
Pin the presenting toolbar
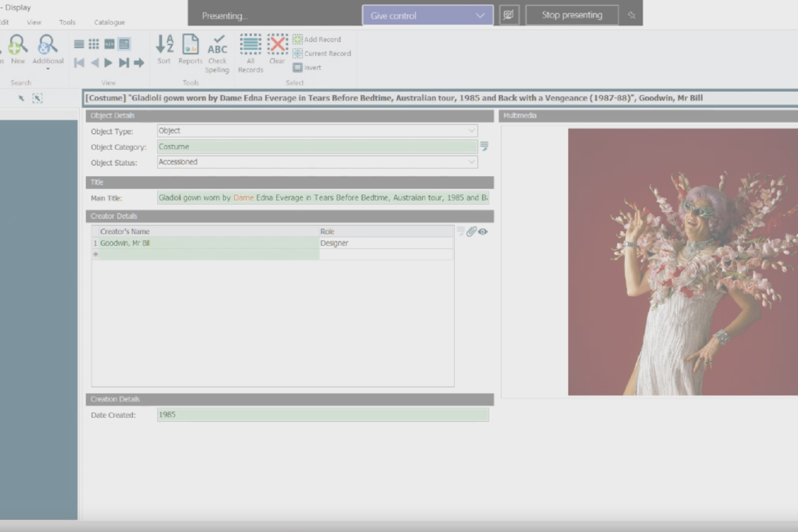(x=632, y=15)
